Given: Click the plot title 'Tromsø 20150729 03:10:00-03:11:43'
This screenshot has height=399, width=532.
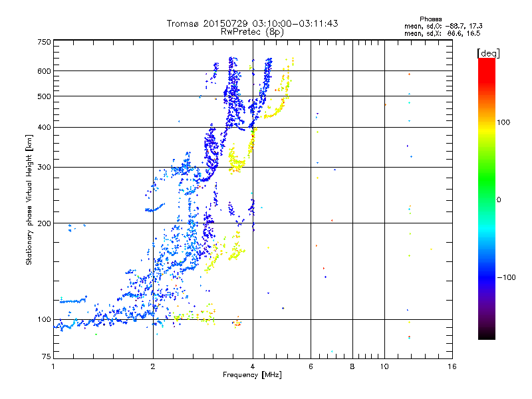Looking at the screenshot, I should (x=252, y=23).
